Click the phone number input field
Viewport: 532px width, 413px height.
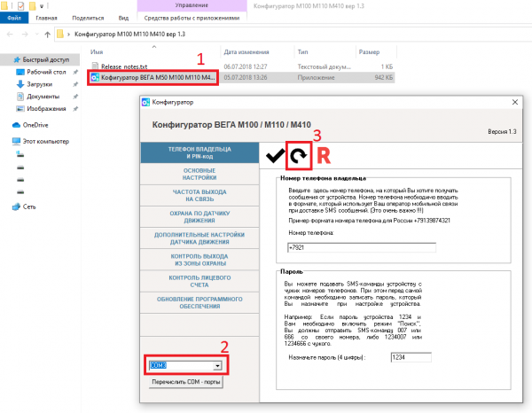point(362,247)
